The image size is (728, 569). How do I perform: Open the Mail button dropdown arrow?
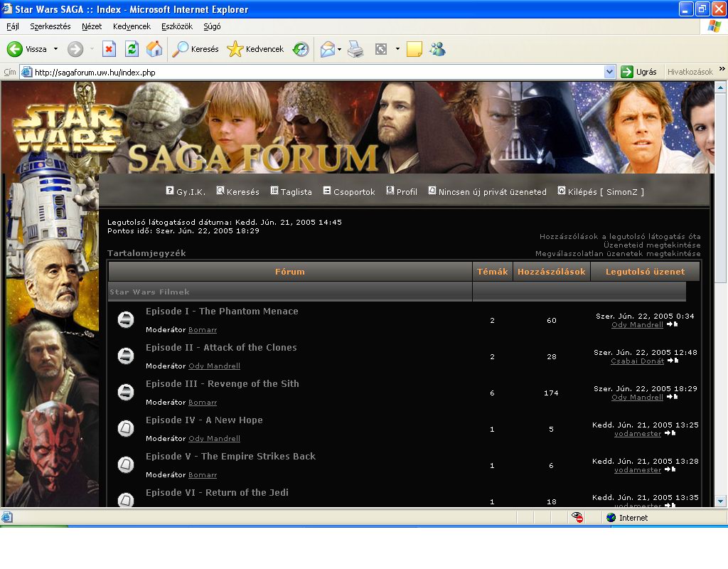tap(339, 49)
